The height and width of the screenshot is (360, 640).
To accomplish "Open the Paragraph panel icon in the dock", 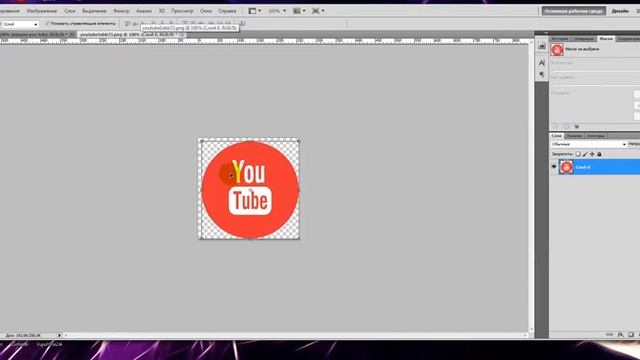I will coord(542,74).
